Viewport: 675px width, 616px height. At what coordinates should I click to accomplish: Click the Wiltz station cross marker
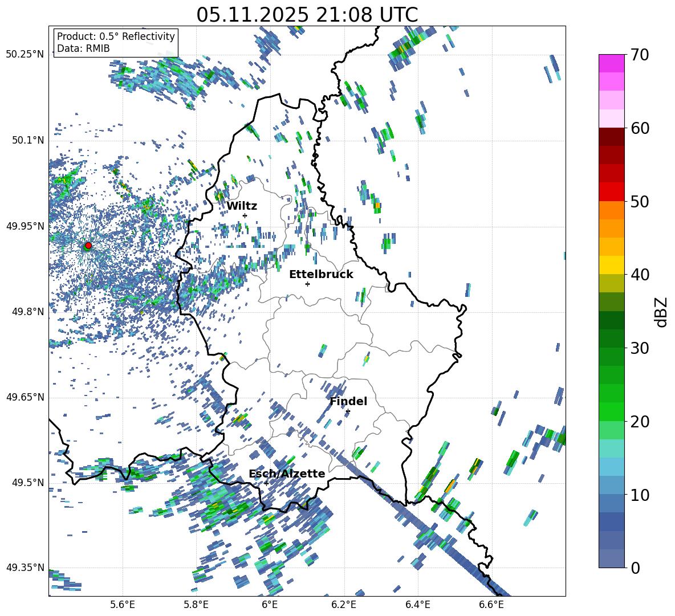tap(245, 215)
